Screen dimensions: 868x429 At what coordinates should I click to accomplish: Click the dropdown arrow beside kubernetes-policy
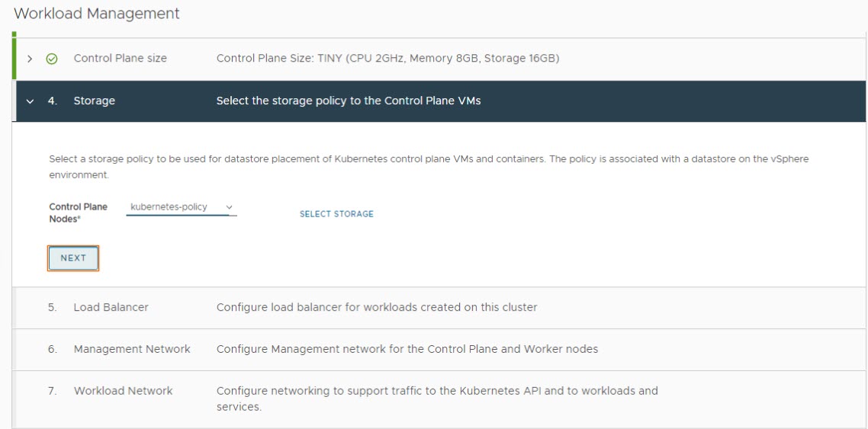229,207
